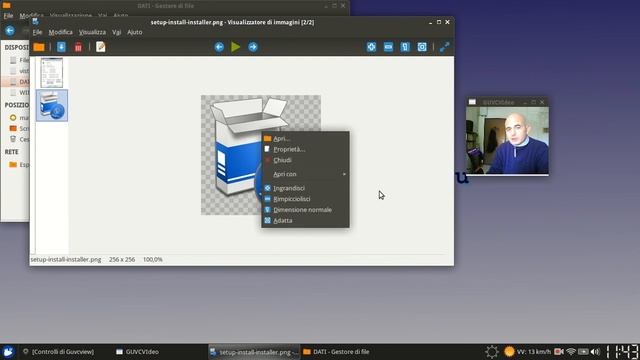This screenshot has height=360, width=640.
Task: Switch to Controlli di Guvcview taskbar item
Action: [58, 351]
